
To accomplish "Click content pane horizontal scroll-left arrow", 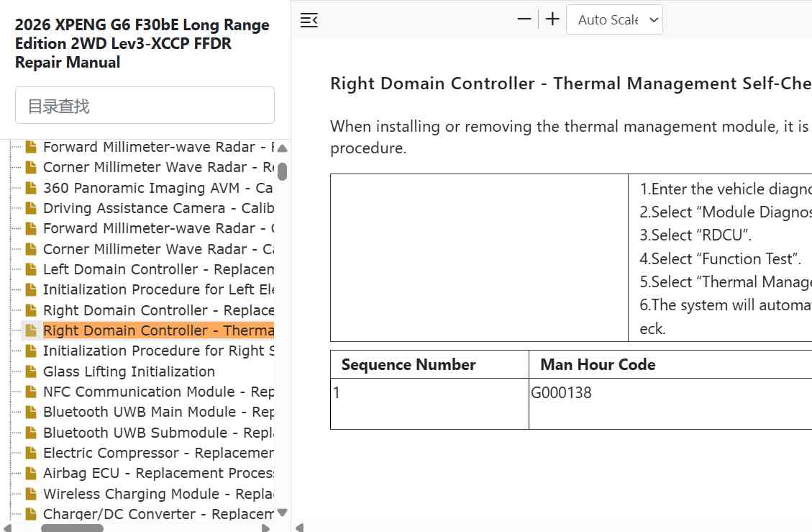I will [299, 528].
